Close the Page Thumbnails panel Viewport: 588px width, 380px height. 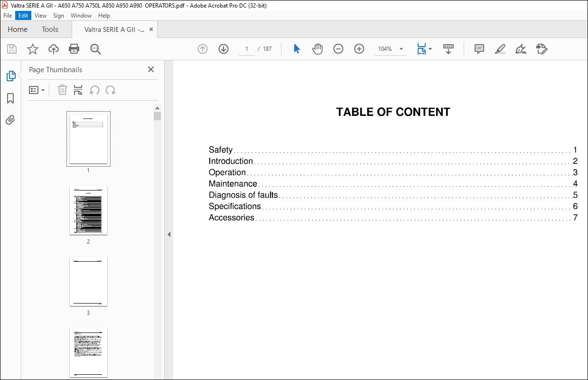point(151,69)
